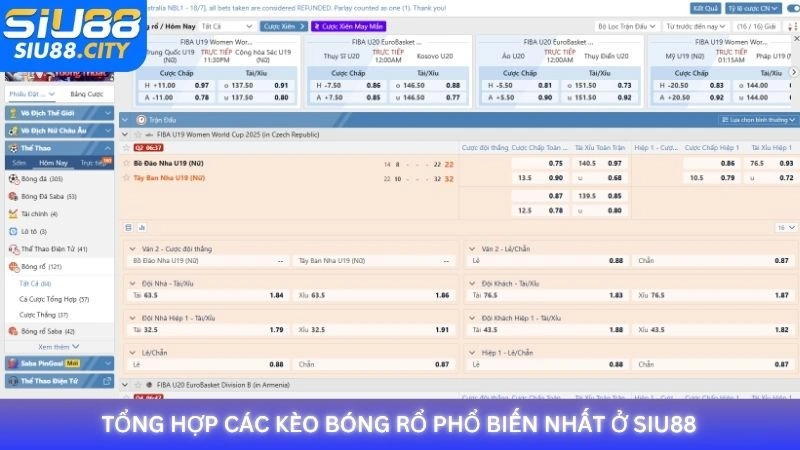The image size is (800, 450).
Task: Click the Saba PinGoal icon
Action: [x=14, y=363]
